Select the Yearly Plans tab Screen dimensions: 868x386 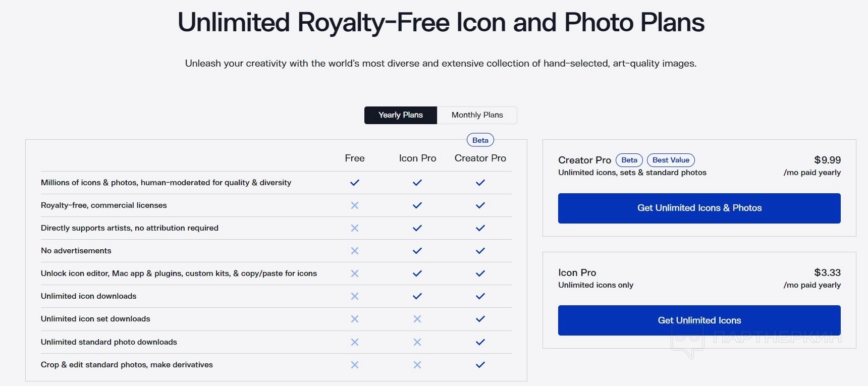[x=401, y=115]
